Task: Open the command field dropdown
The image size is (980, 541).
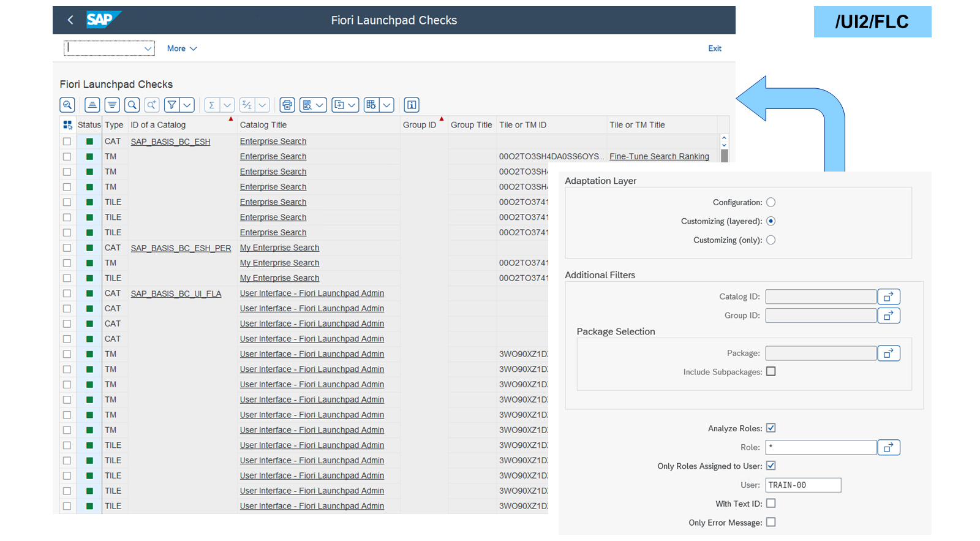Action: [x=148, y=48]
